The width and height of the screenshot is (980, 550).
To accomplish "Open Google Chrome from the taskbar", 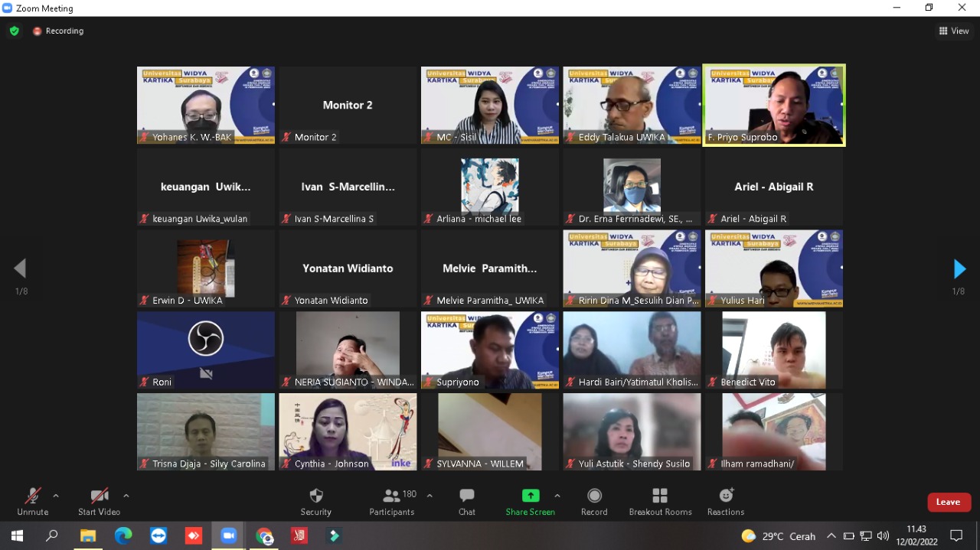I will point(264,536).
